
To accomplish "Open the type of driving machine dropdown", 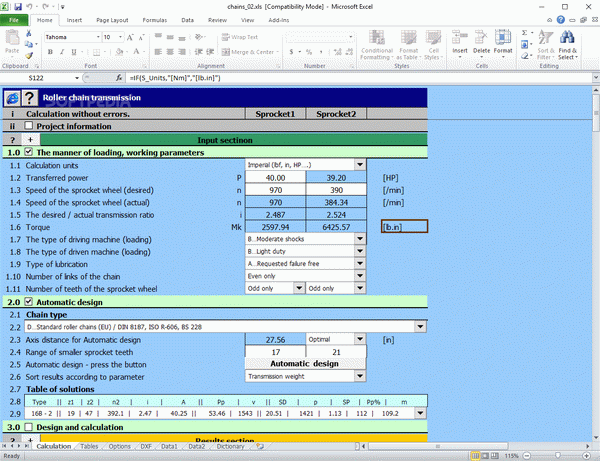I will point(360,239).
